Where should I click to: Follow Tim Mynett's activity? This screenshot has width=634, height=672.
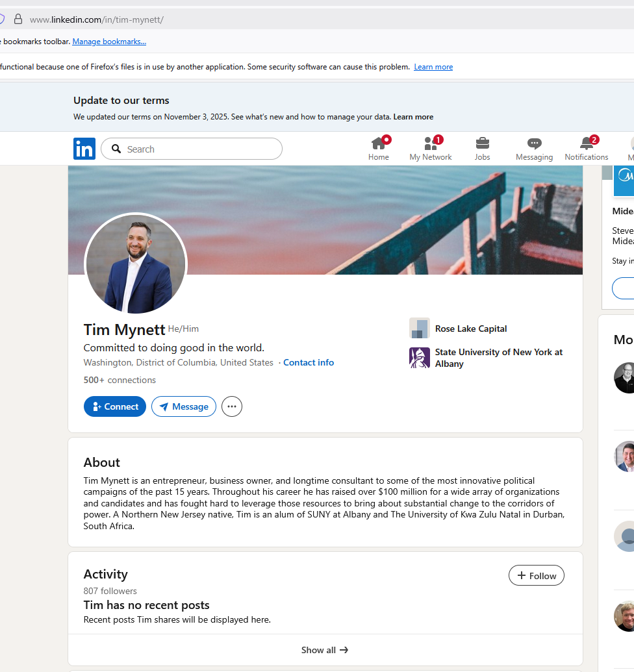click(536, 575)
